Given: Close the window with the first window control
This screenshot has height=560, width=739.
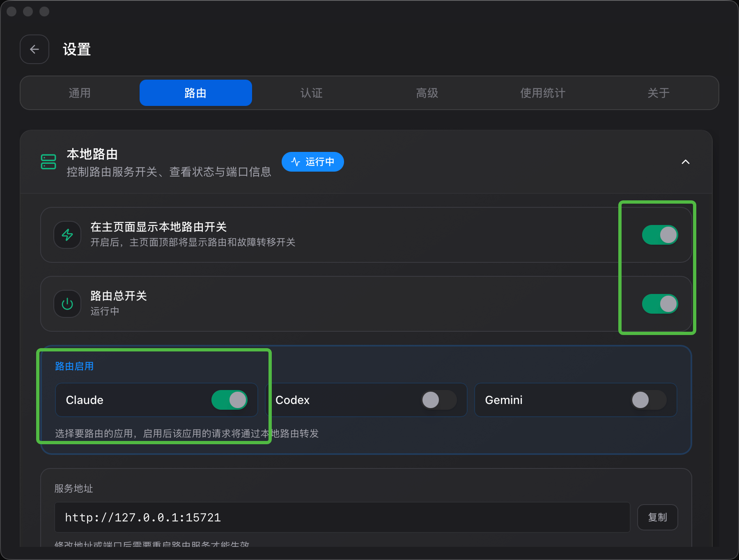Looking at the screenshot, I should click(11, 11).
